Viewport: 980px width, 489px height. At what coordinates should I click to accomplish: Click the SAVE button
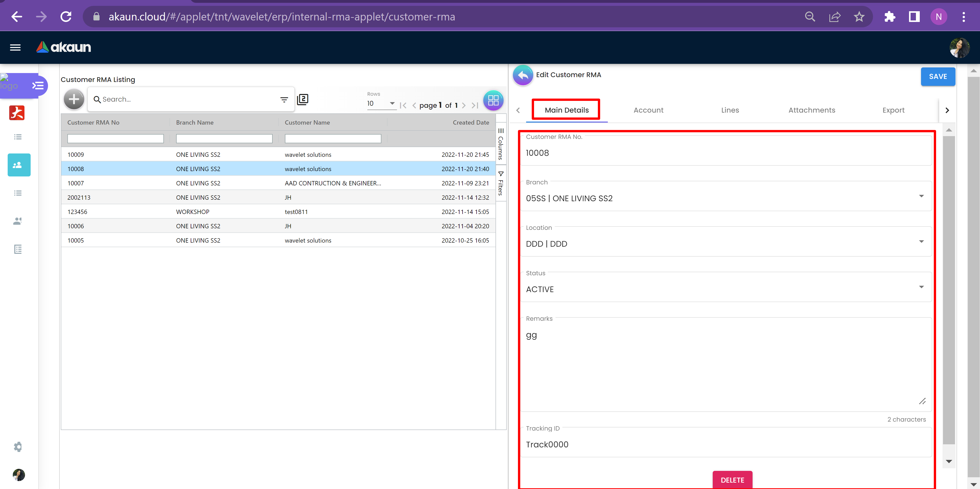point(938,77)
